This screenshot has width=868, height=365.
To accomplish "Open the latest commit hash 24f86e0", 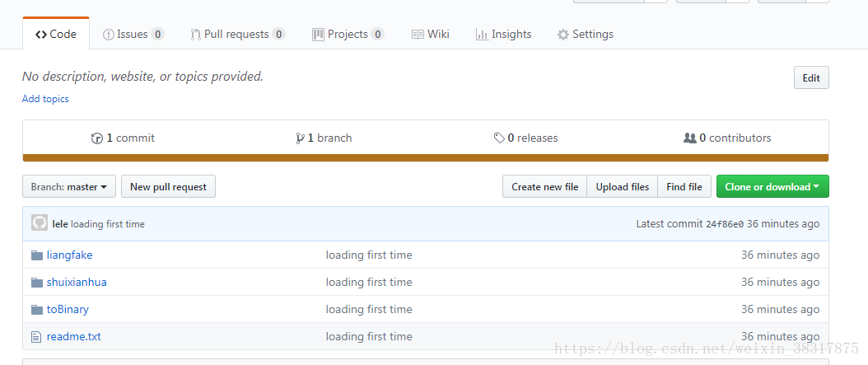I will coord(725,224).
